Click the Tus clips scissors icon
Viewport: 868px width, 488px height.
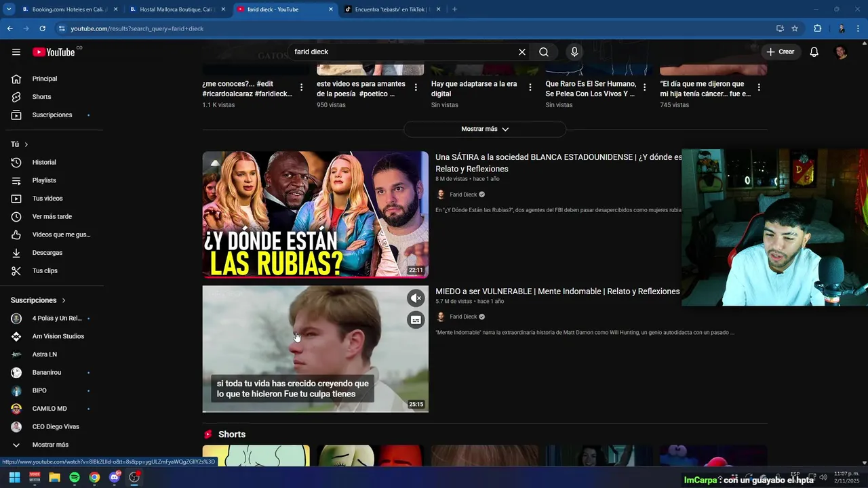(x=16, y=271)
